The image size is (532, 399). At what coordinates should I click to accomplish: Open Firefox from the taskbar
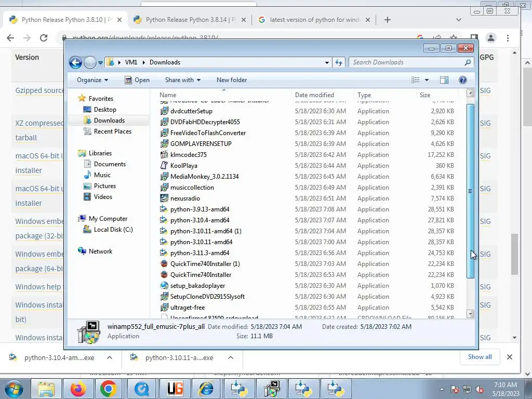(78, 389)
